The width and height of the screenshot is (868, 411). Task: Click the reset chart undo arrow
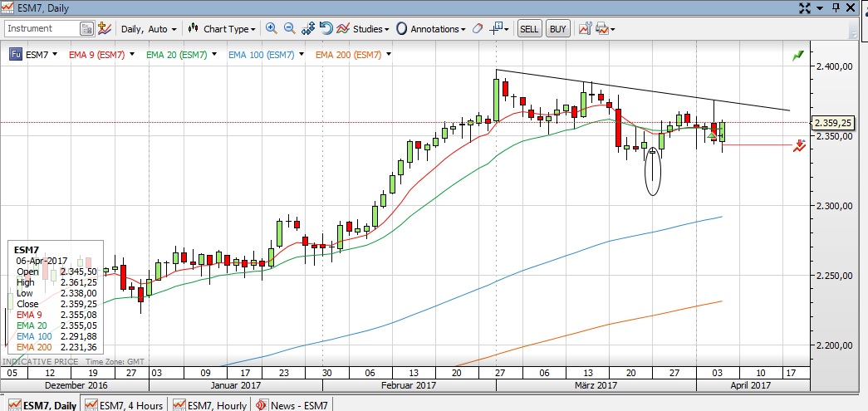[x=326, y=28]
